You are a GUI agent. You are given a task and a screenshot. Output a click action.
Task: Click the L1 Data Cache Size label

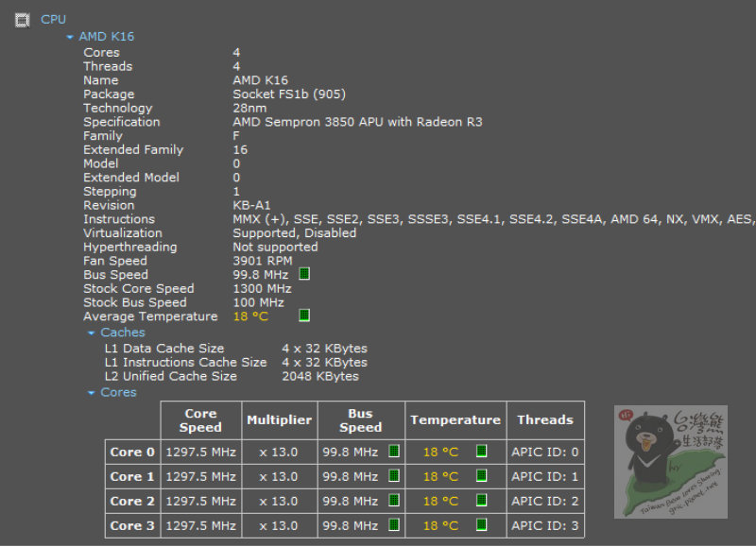coord(164,349)
